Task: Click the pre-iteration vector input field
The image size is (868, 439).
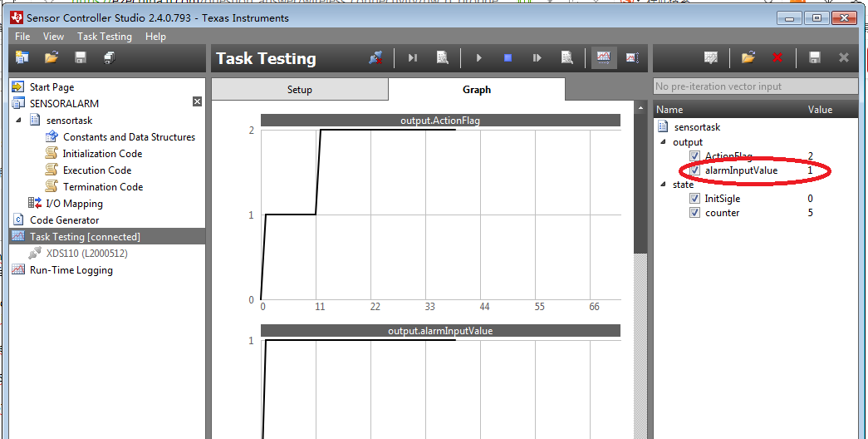Action: (756, 86)
